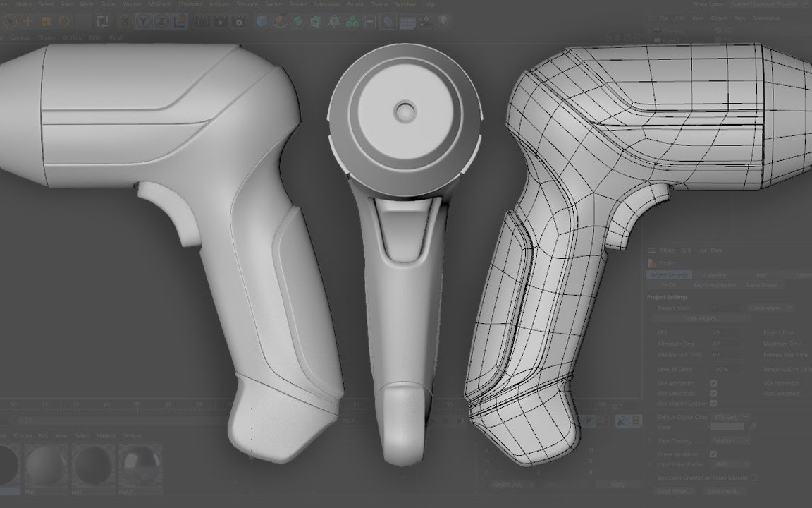Click the FPS input field
Viewport: 812px width, 508px height.
coord(727,332)
